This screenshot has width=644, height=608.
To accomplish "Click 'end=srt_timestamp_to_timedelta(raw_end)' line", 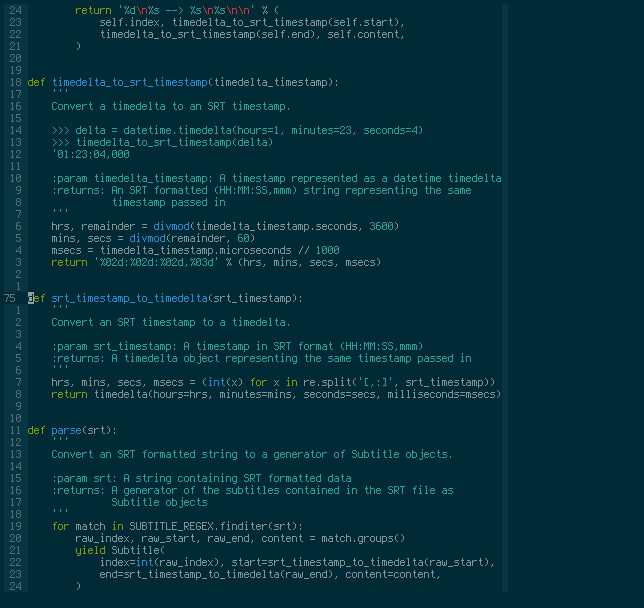I will pos(270,574).
